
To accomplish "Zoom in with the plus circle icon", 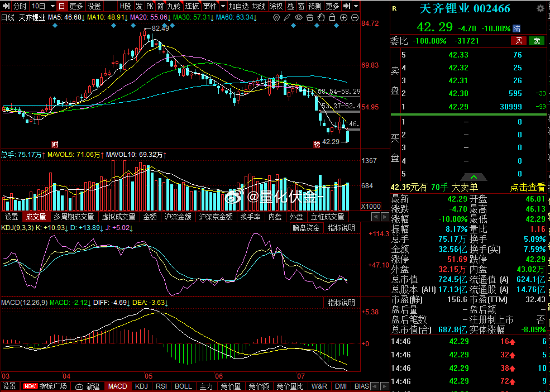I will [x=343, y=17].
